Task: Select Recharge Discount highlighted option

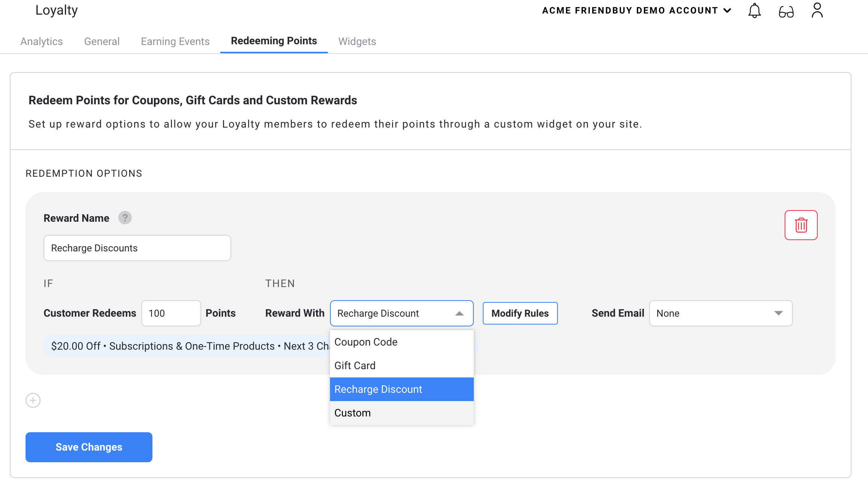Action: coord(402,389)
